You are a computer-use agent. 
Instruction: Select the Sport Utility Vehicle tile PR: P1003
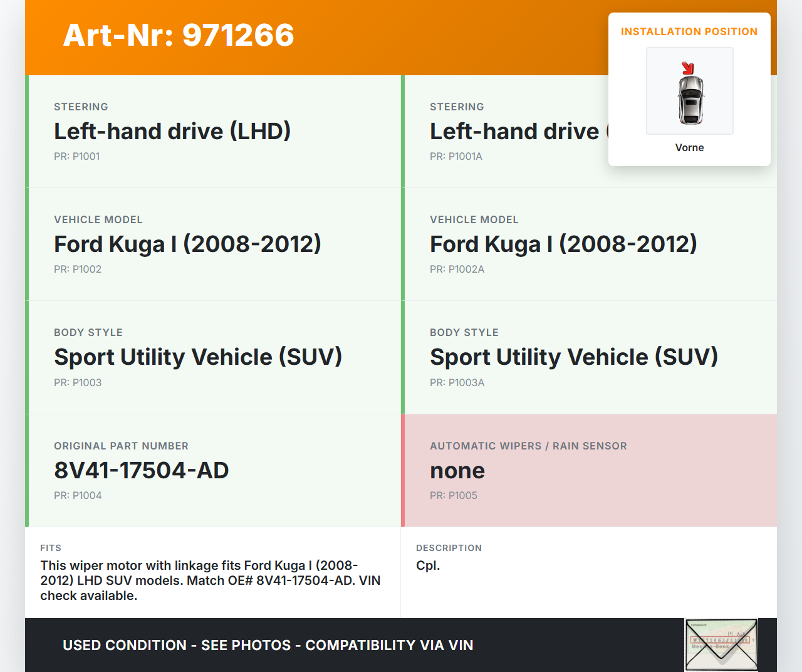(198, 357)
